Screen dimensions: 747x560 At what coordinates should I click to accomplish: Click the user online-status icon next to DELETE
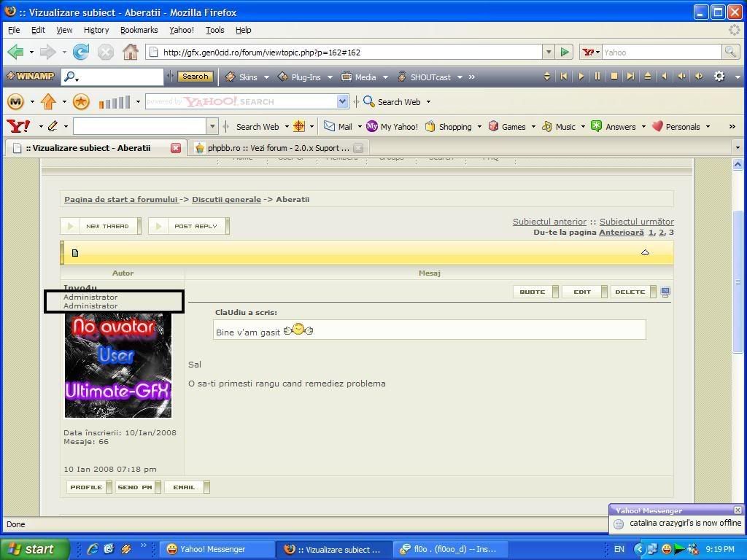point(665,292)
